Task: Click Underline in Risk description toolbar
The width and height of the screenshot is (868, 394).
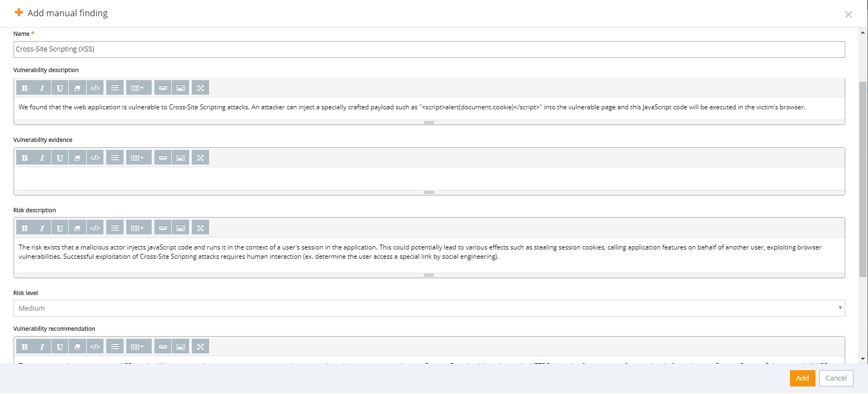Action: click(60, 228)
